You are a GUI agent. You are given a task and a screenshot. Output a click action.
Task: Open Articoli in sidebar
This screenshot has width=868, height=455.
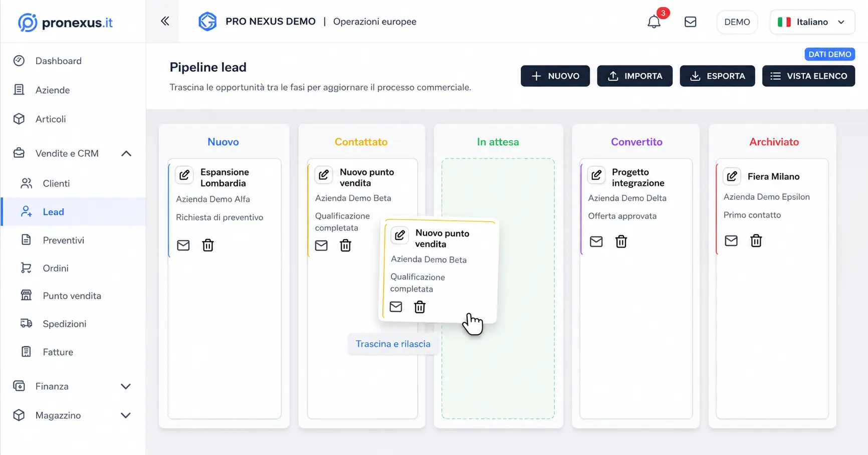coord(73,119)
